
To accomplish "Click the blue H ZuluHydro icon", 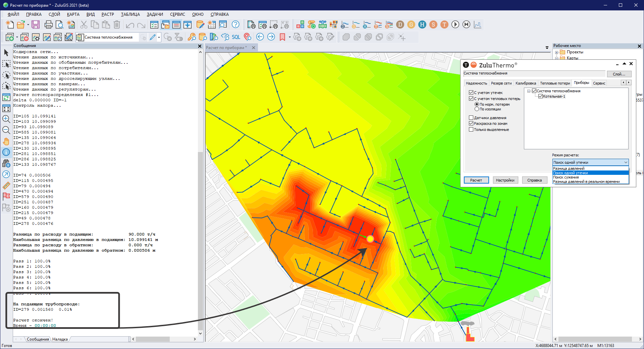I will (x=422, y=24).
